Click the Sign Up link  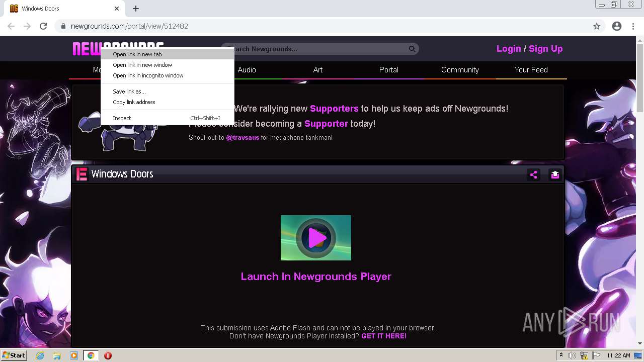point(546,49)
